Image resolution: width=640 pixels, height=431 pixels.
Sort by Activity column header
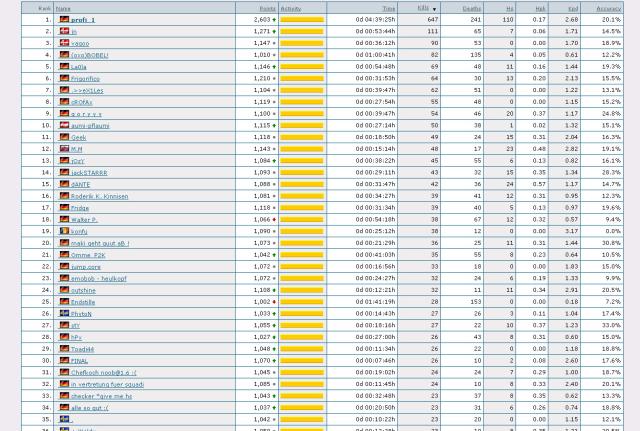pos(291,8)
